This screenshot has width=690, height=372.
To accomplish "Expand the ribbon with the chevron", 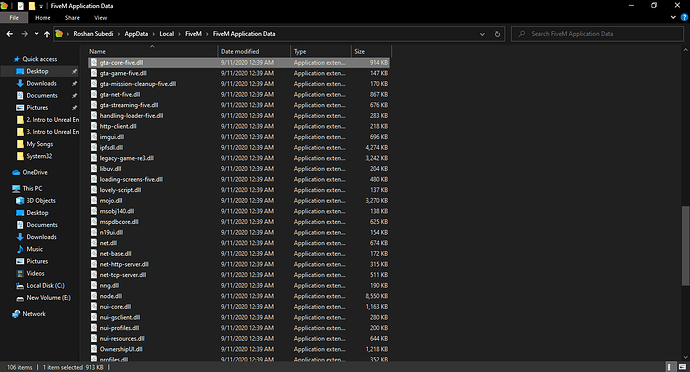I will coord(673,18).
